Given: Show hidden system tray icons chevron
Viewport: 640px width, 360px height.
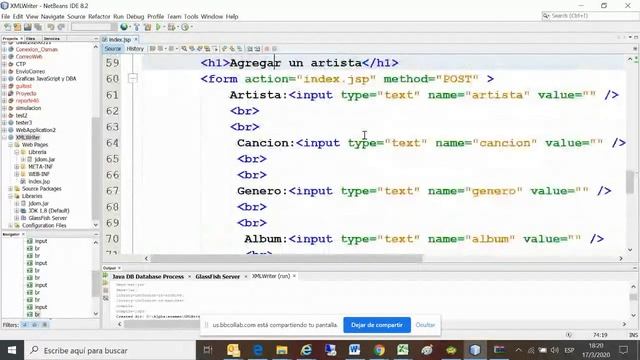Looking at the screenshot, I should click(518, 350).
